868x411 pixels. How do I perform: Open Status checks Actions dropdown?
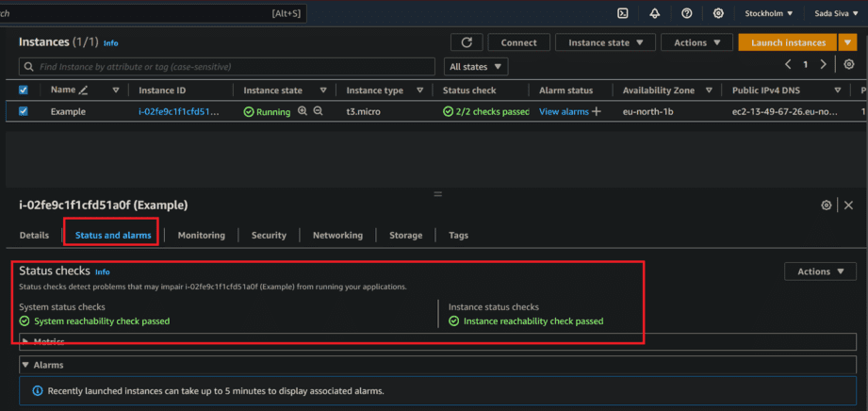pyautogui.click(x=820, y=271)
